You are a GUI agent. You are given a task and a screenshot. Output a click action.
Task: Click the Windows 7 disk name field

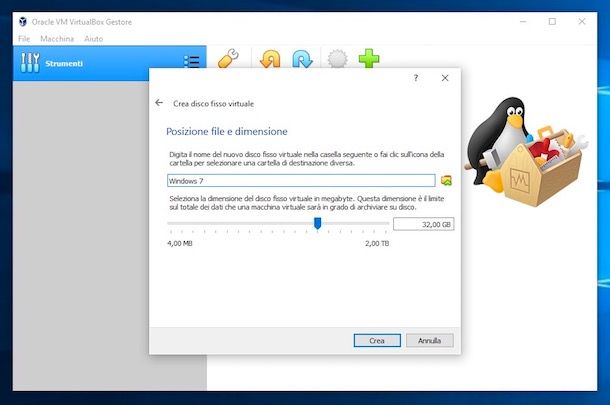pos(301,181)
